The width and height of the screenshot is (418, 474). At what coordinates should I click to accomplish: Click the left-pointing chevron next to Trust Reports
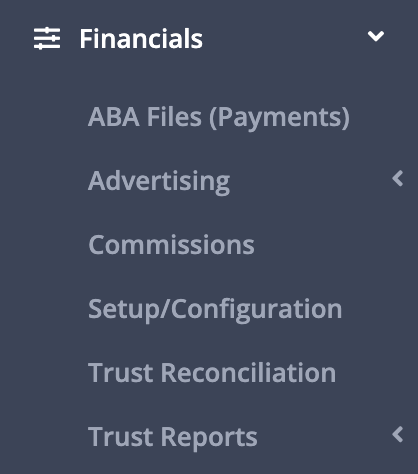(398, 434)
